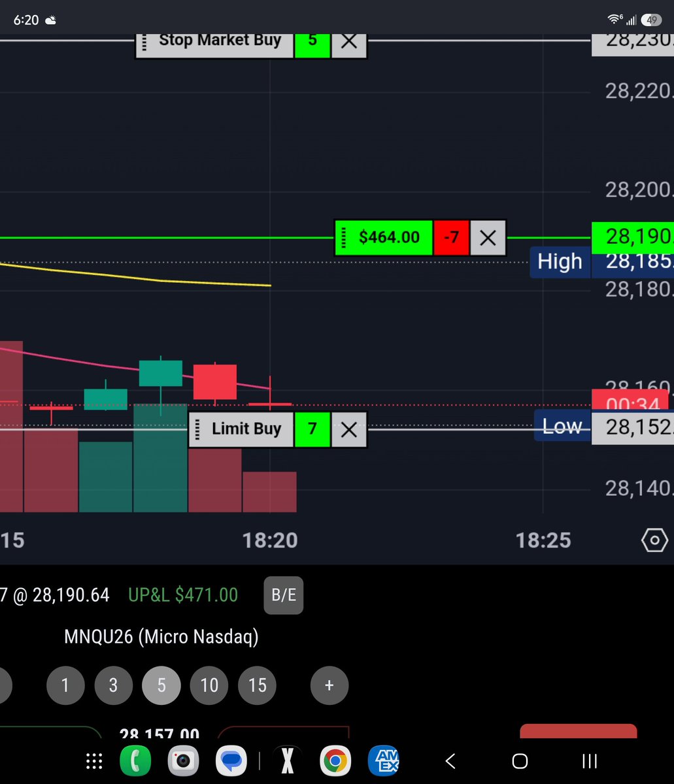Grab the $464.00 position drag handle
The image size is (674, 784).
click(x=344, y=238)
